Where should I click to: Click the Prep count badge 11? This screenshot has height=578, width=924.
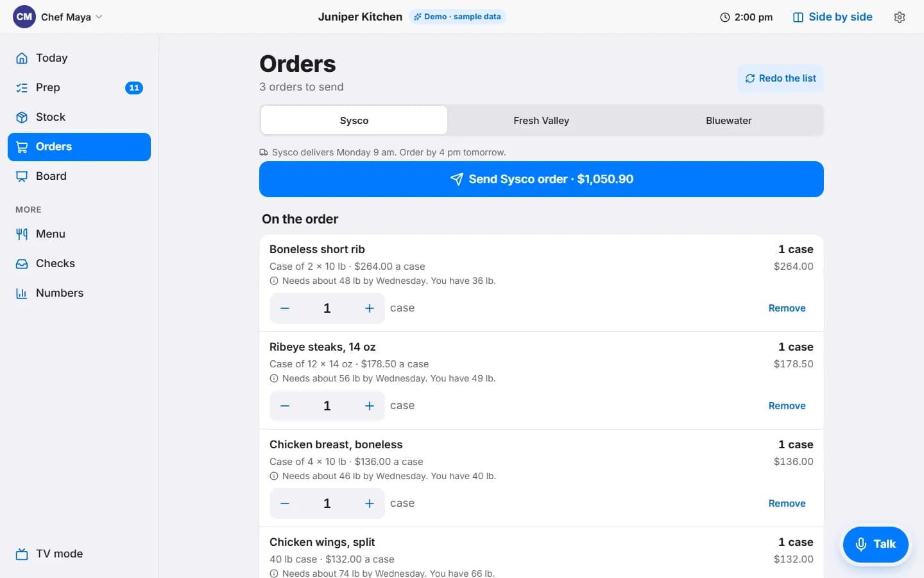134,88
